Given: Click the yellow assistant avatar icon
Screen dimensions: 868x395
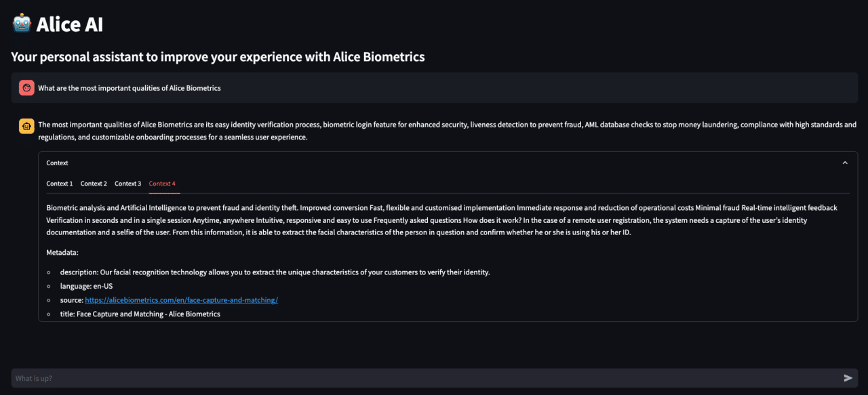Looking at the screenshot, I should (26, 125).
